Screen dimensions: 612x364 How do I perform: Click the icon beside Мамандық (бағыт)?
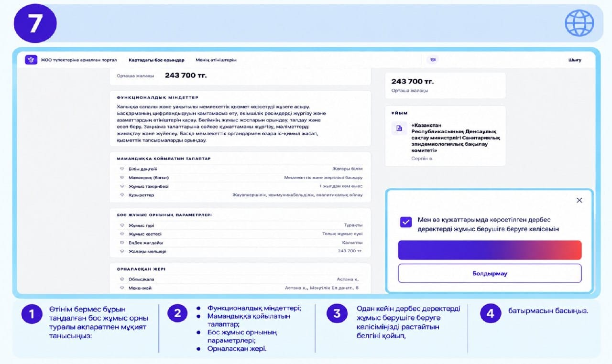(x=122, y=178)
